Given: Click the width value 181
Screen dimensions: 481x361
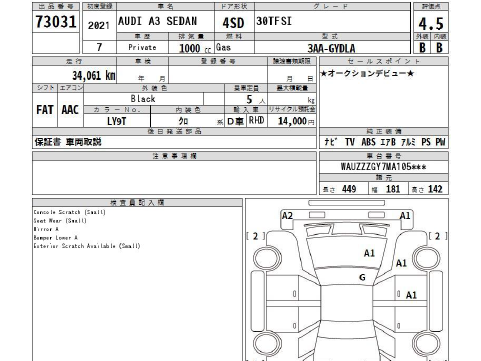Looking at the screenshot, I should point(393,189).
